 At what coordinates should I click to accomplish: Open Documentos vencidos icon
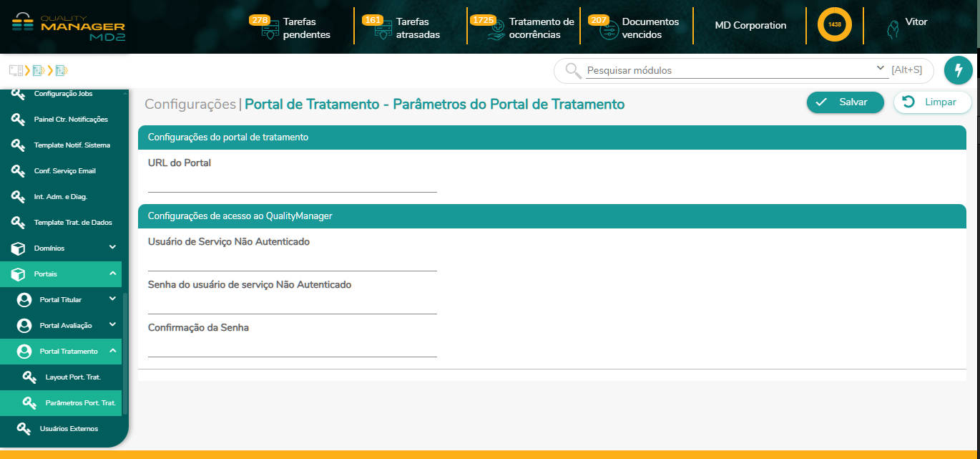pyautogui.click(x=609, y=31)
